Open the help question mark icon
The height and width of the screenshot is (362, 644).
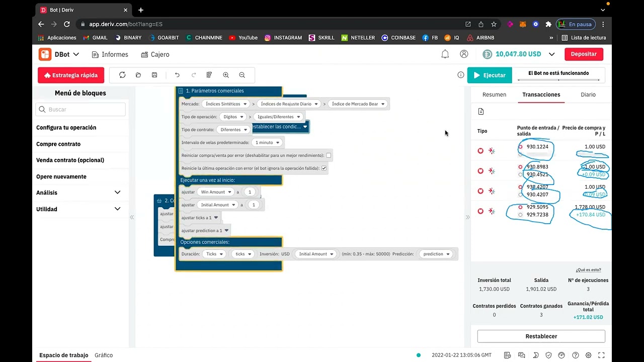(576, 355)
